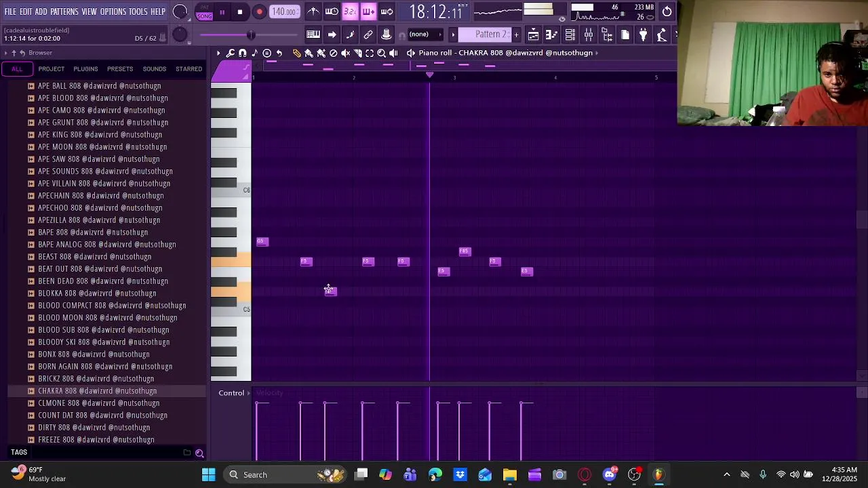This screenshot has width=868, height=488.
Task: Open the Mixer icon in toolbar
Action: [x=589, y=35]
